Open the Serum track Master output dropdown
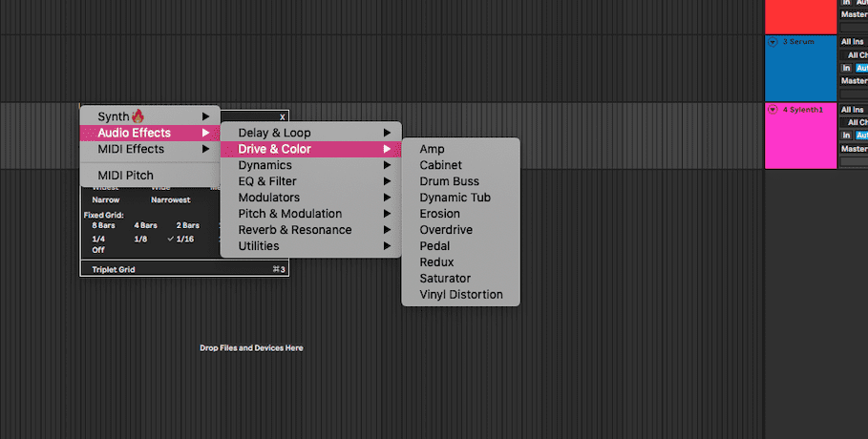 pyautogui.click(x=854, y=81)
